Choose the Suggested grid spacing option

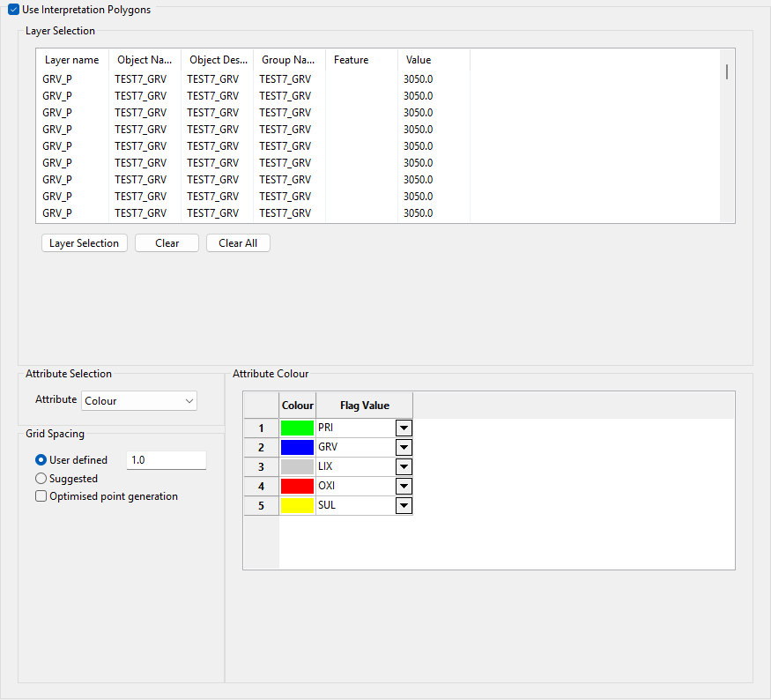coord(41,479)
